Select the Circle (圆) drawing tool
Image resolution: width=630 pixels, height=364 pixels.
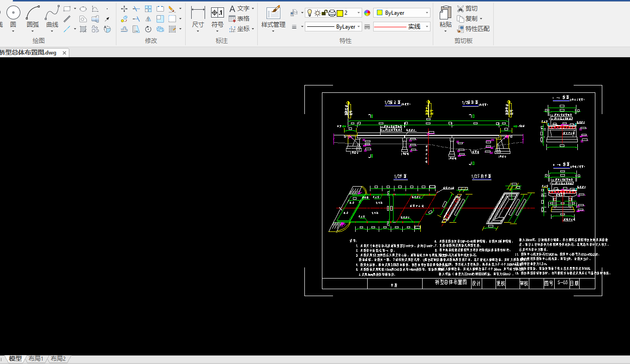(13, 13)
